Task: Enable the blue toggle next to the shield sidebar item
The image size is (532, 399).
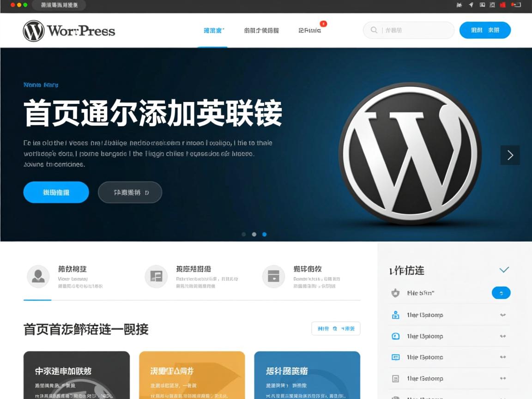Action: [x=501, y=293]
